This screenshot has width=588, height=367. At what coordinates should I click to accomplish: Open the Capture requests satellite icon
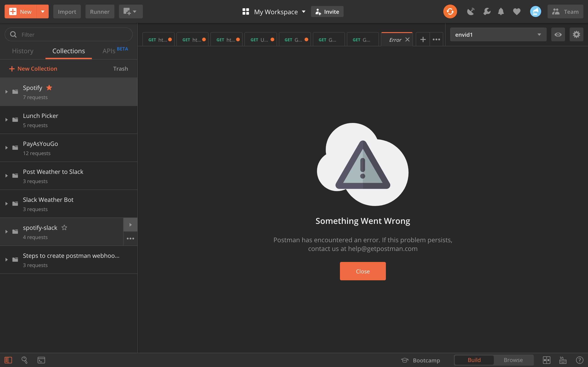point(471,11)
